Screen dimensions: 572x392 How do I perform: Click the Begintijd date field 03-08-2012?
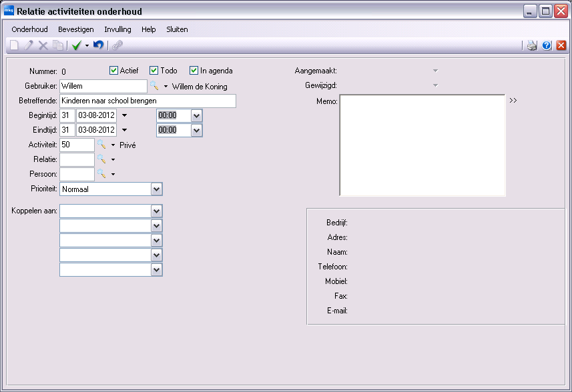(96, 115)
